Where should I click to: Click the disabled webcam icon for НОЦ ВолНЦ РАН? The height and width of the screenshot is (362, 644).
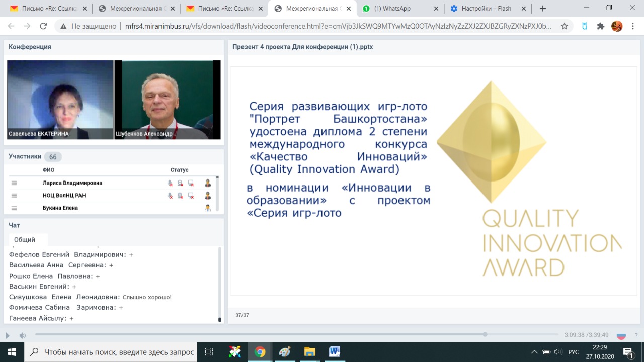tap(180, 196)
